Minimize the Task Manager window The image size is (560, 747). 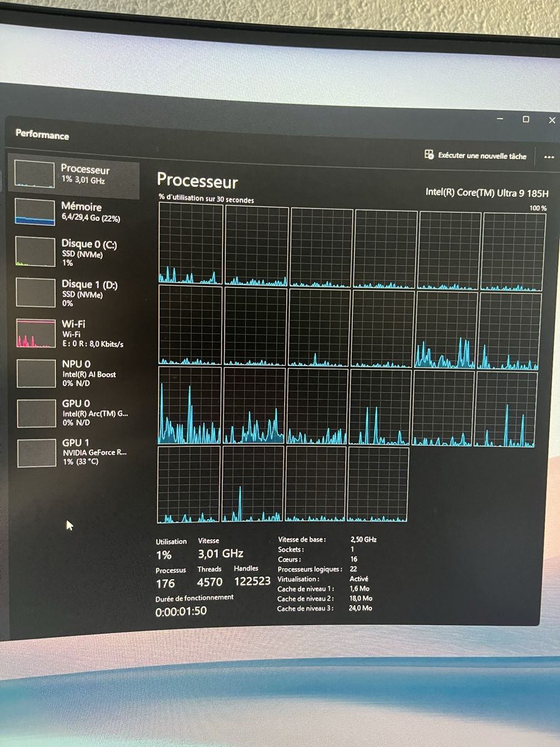(x=501, y=118)
